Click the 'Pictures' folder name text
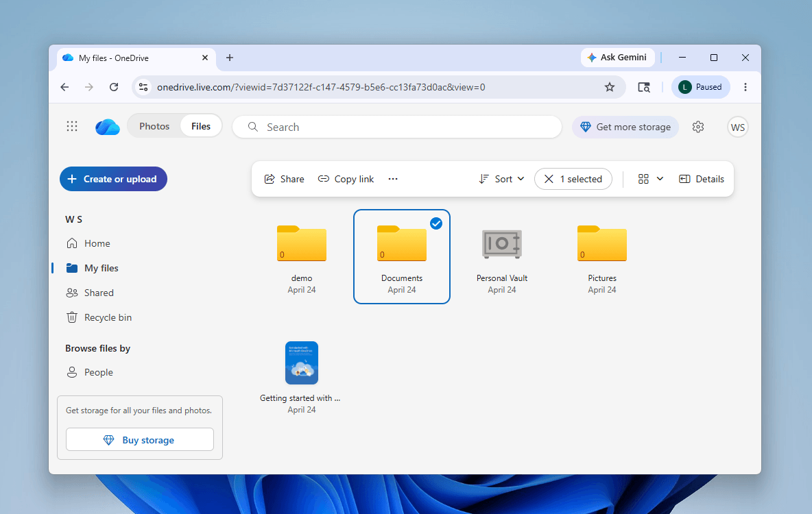 601,278
